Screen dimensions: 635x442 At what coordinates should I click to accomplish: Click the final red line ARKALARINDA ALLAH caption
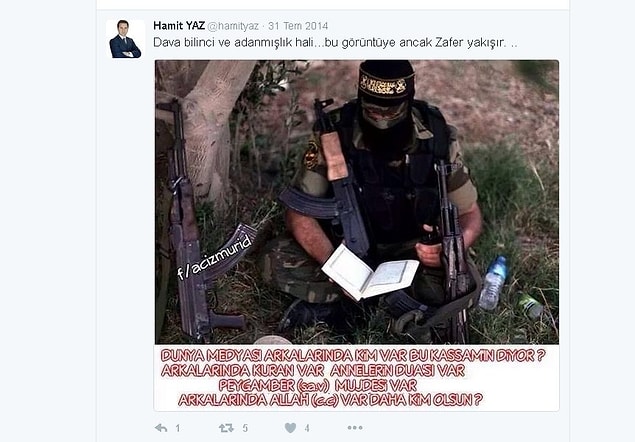tap(330, 400)
